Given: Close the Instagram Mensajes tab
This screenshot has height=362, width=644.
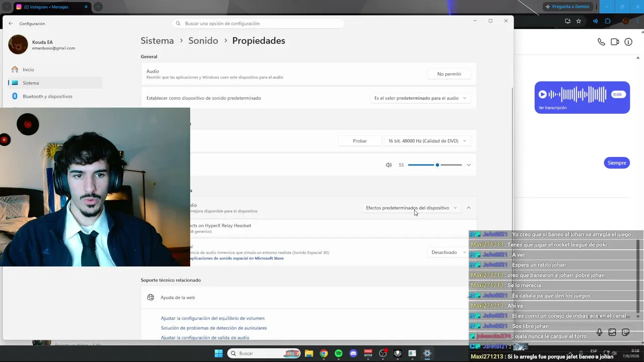Looking at the screenshot, I should tap(86, 7).
